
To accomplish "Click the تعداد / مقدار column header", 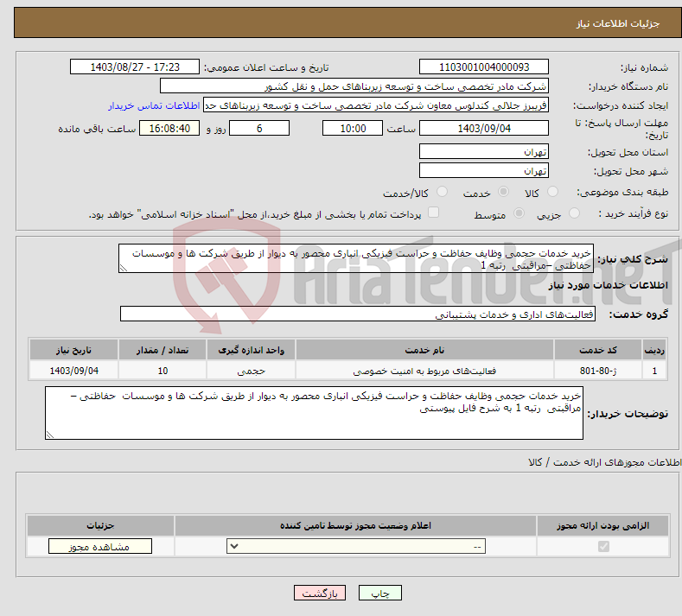I will [163, 350].
